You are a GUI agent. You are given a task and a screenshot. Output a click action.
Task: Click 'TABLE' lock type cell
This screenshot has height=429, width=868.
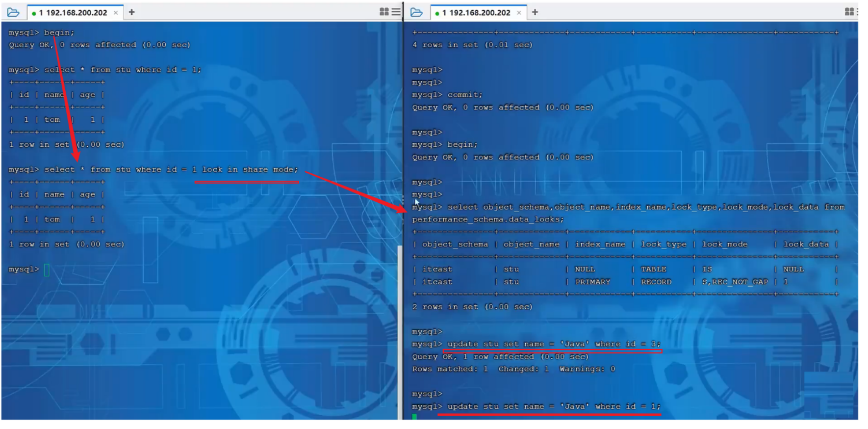(x=654, y=269)
